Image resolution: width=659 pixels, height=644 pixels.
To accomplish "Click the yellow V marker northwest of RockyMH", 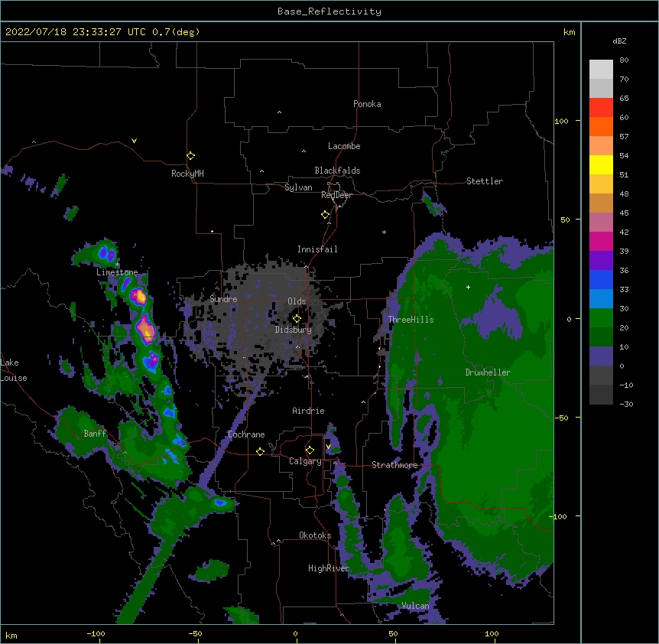I will 134,141.
